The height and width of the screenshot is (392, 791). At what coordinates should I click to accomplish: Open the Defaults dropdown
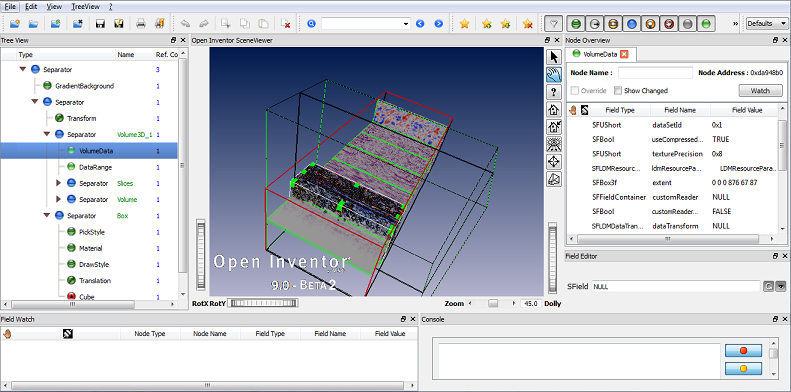[767, 24]
